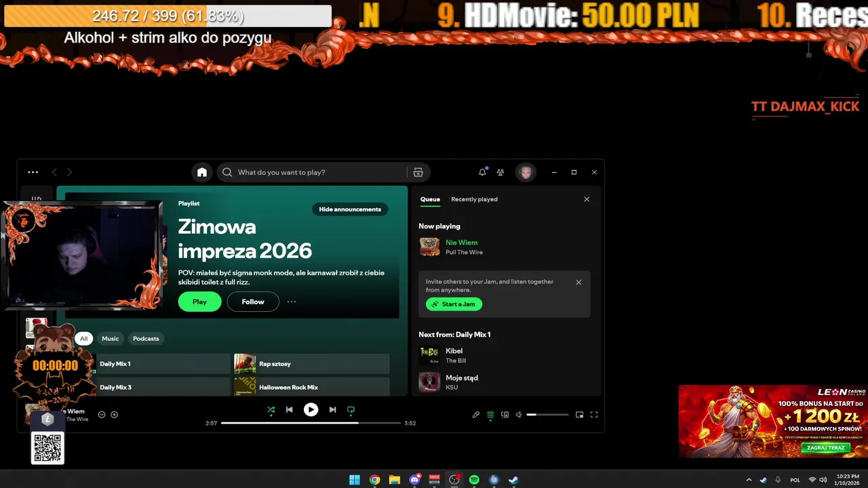Viewport: 868px width, 488px height.
Task: Hide current song from taste profile (minus icon)
Action: pos(102,415)
